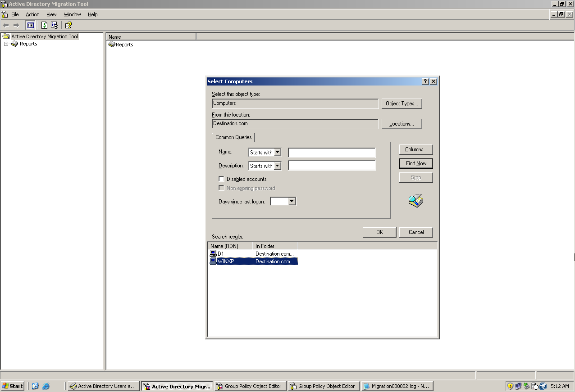Click the Refresh toolbar icon
Viewport: 575px width, 392px height.
[44, 25]
